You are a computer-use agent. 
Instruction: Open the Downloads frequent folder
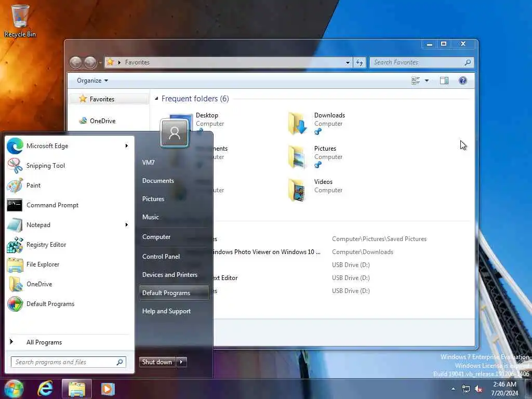click(x=316, y=124)
